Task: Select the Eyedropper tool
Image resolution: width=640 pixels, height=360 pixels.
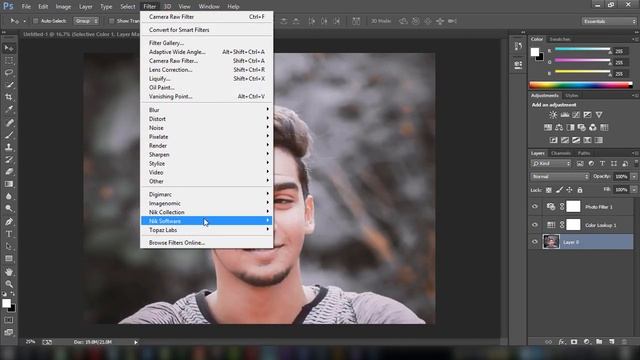Action: [x=9, y=109]
